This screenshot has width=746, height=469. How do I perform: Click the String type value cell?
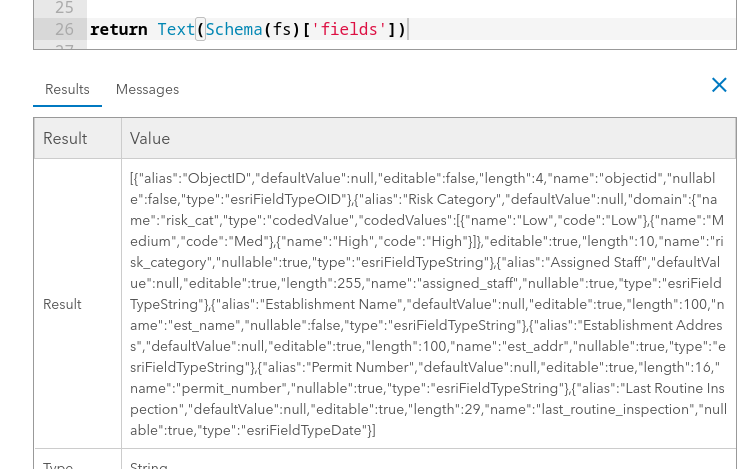tap(150, 464)
